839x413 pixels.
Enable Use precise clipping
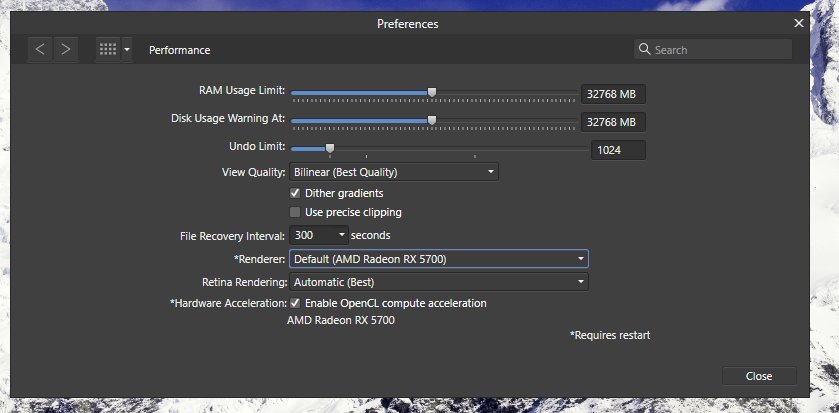295,212
